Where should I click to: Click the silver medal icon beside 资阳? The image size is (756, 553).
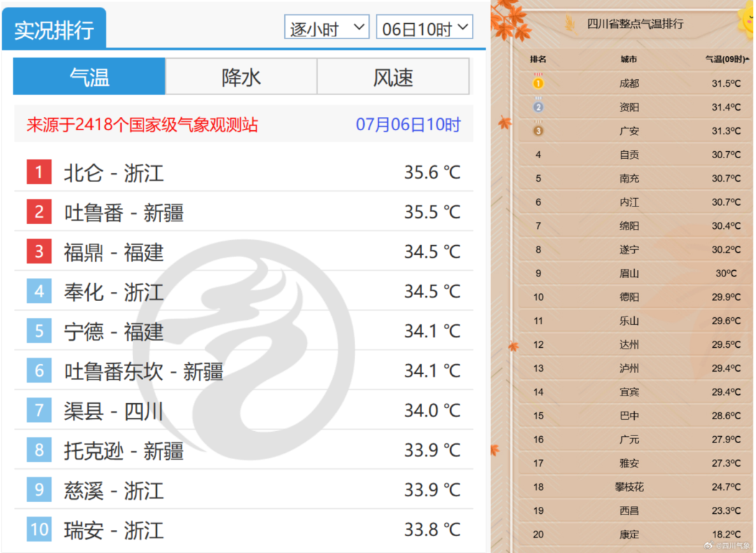538,106
